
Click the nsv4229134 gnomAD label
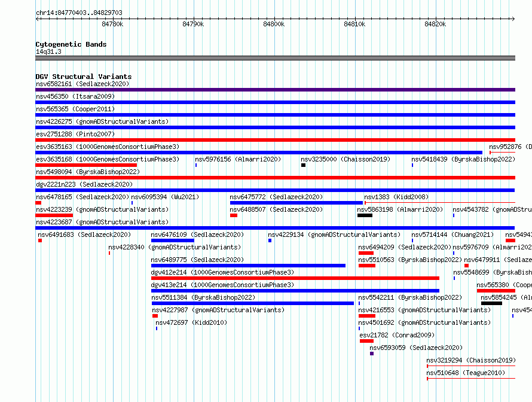pos(334,234)
